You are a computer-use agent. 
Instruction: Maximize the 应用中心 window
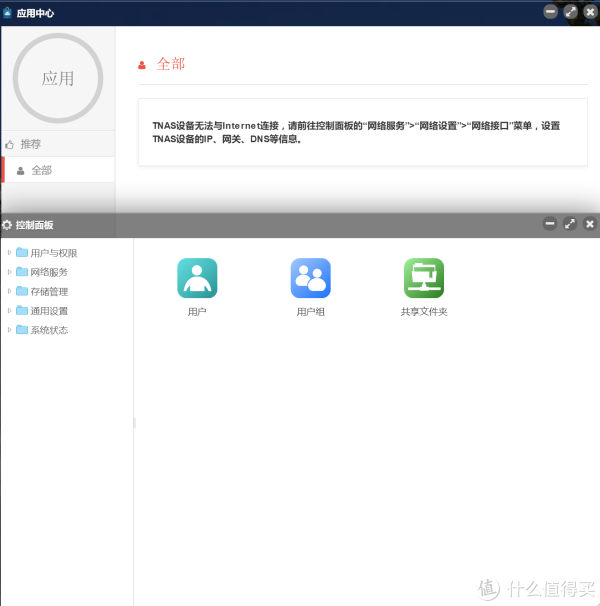(x=571, y=12)
